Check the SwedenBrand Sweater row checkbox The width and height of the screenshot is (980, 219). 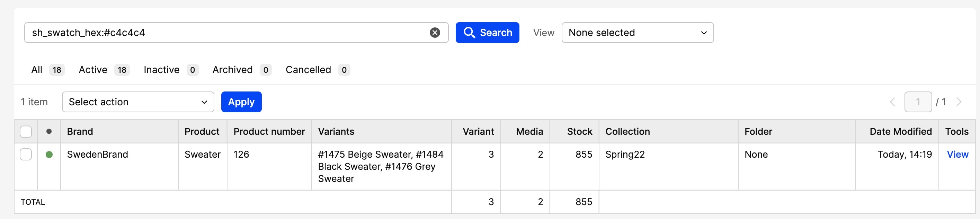tap(26, 155)
